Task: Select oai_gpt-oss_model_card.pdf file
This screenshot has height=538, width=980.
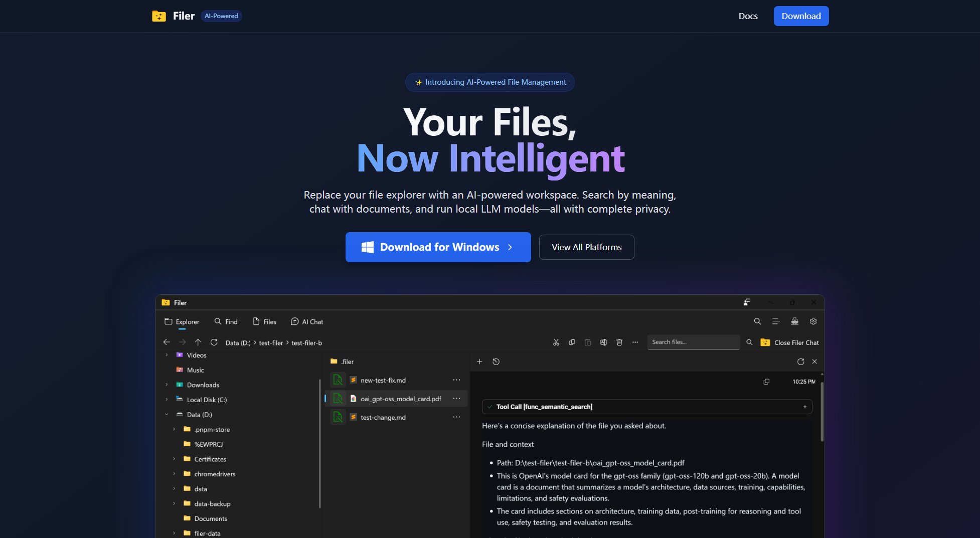Action: 401,399
